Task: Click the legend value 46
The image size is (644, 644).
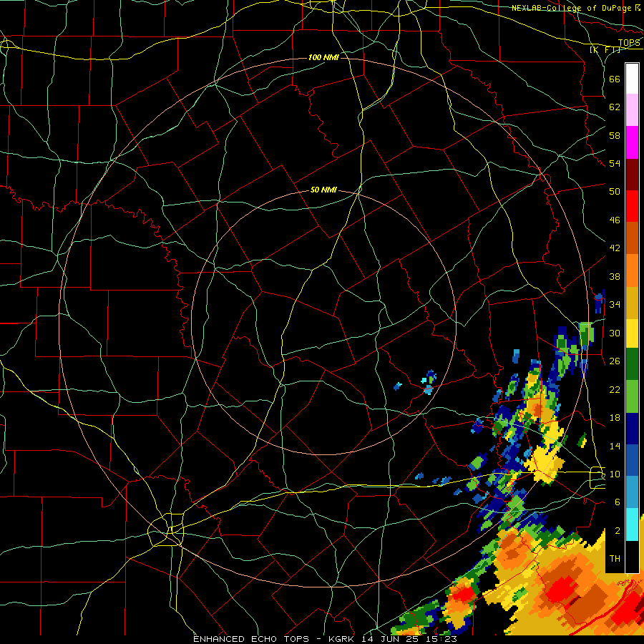Action: [x=615, y=220]
